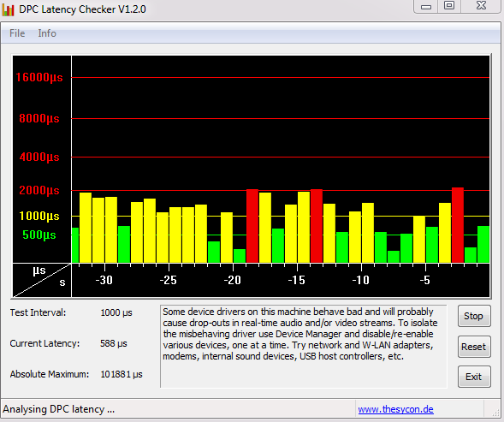
Task: Click the 16000µs threshold label
Action: coord(39,77)
